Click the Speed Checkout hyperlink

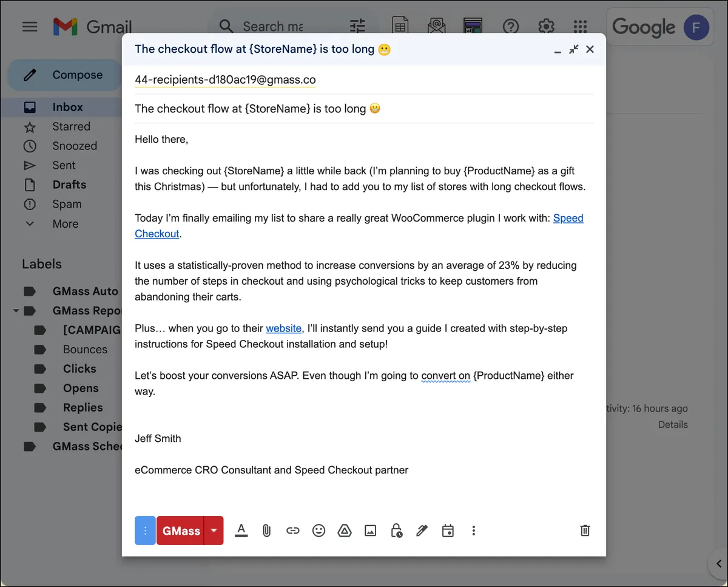pyautogui.click(x=568, y=218)
